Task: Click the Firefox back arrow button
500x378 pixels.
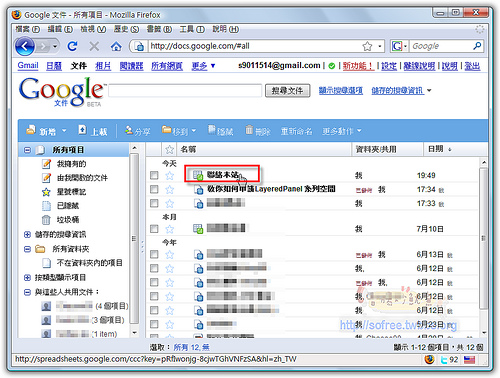Action: [x=25, y=46]
